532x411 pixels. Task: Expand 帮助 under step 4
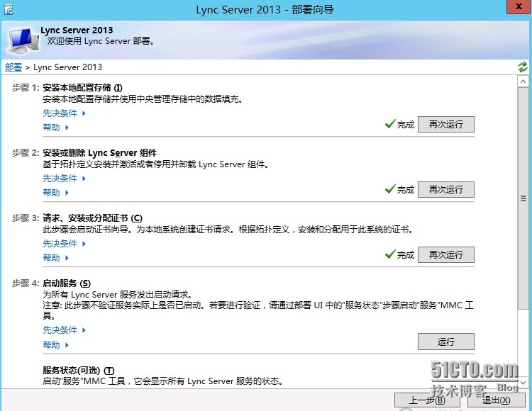[55, 345]
